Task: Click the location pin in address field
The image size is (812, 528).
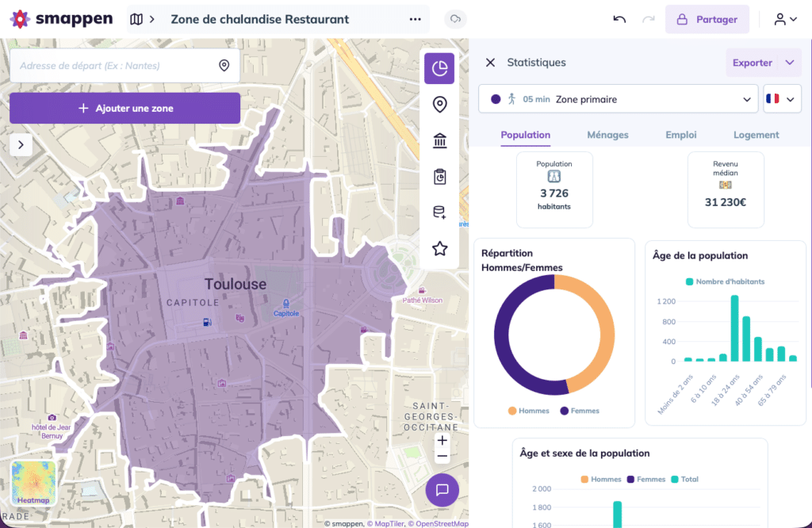Action: tap(224, 65)
